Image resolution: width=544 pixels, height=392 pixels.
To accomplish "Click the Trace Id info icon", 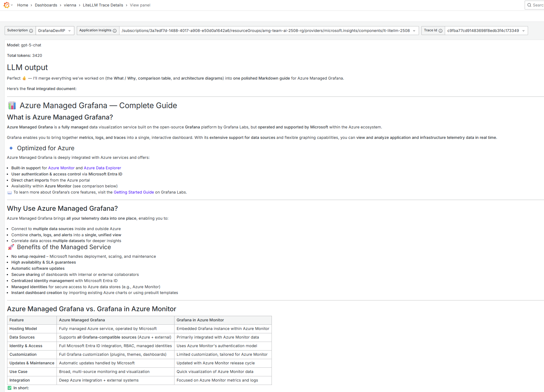I will pos(440,31).
